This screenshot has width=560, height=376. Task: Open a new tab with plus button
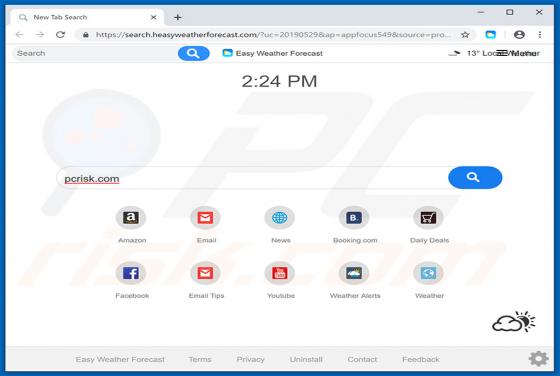point(178,17)
